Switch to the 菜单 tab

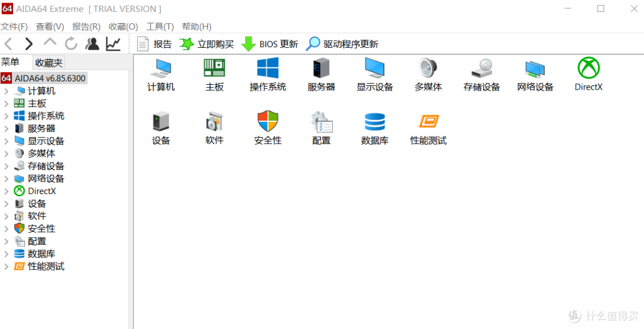(x=10, y=62)
